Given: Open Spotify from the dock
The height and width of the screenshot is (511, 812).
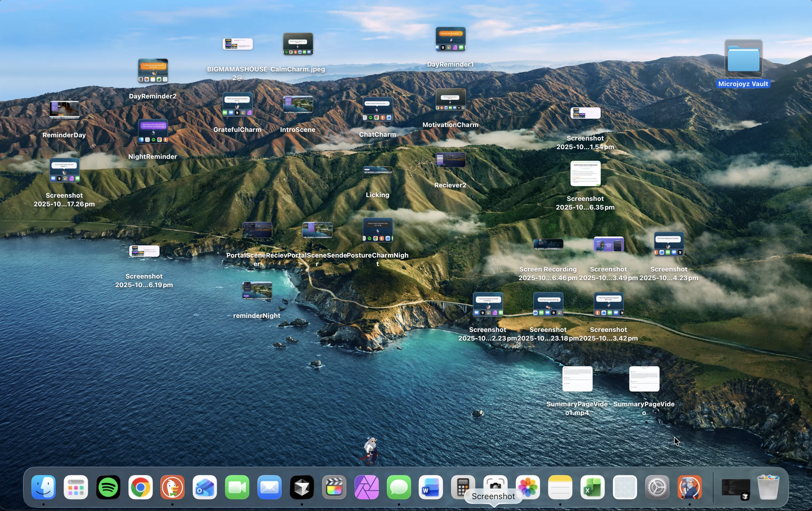Looking at the screenshot, I should point(108,487).
